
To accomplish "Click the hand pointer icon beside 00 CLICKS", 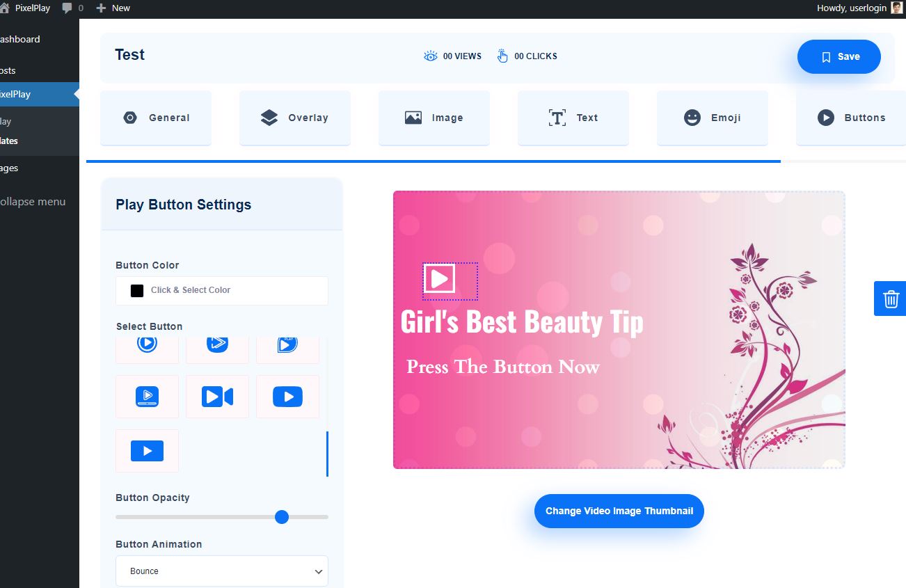I will (x=502, y=56).
